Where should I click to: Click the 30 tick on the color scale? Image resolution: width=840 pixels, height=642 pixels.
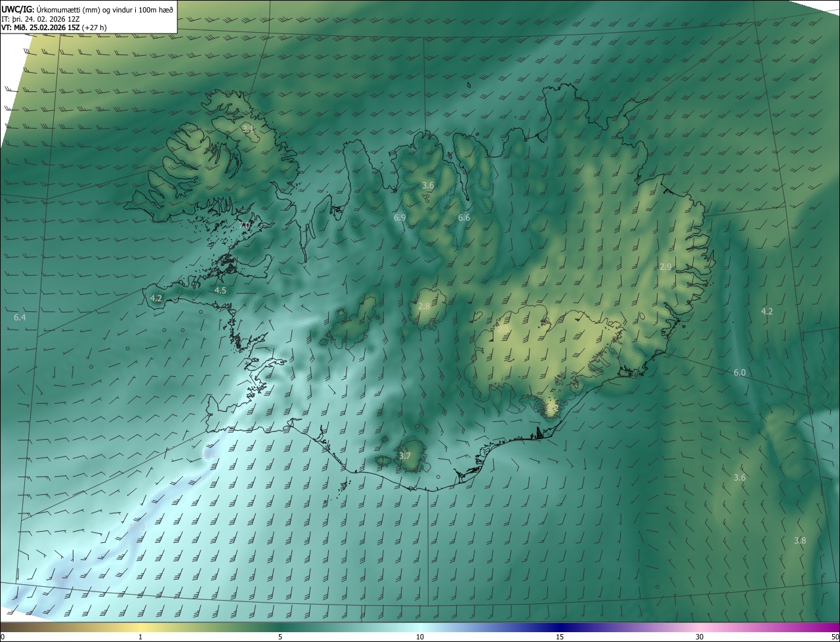point(700,637)
